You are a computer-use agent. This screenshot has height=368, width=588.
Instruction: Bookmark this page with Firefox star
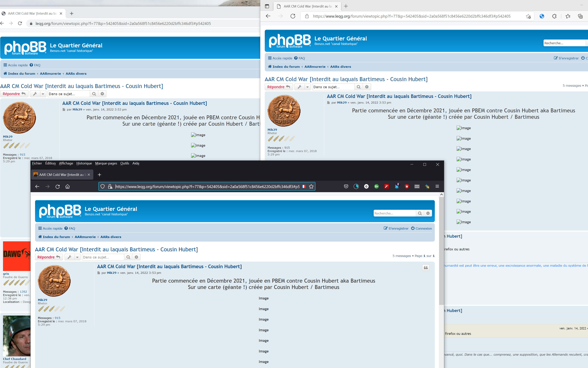tap(311, 186)
